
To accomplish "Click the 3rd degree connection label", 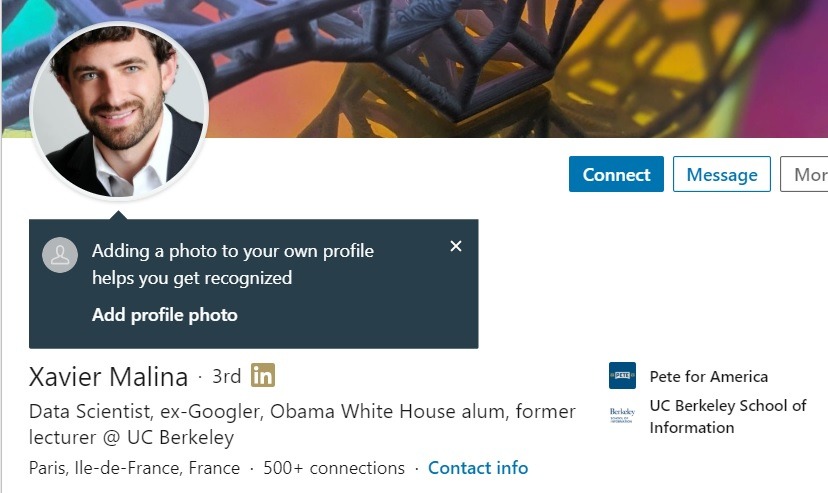I will 226,377.
